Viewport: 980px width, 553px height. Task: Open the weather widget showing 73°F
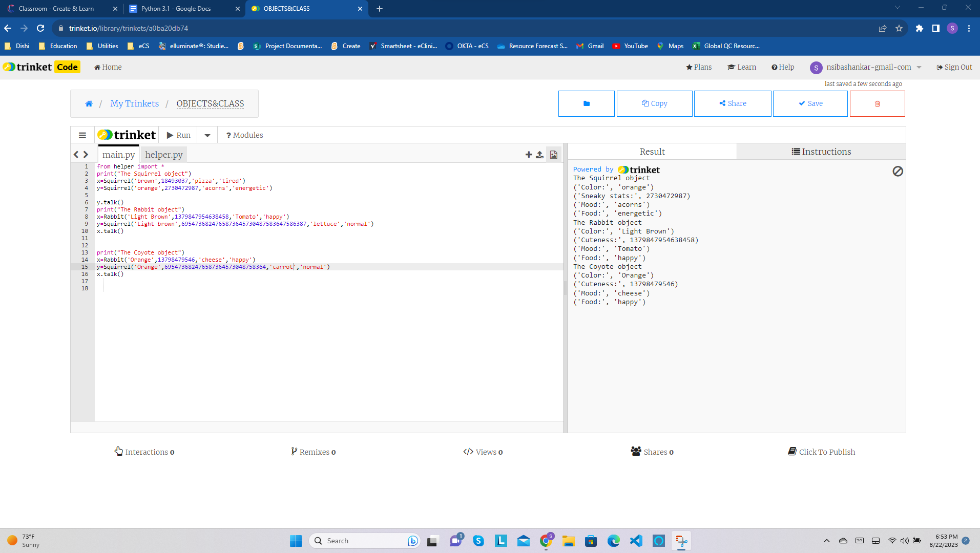(x=24, y=541)
